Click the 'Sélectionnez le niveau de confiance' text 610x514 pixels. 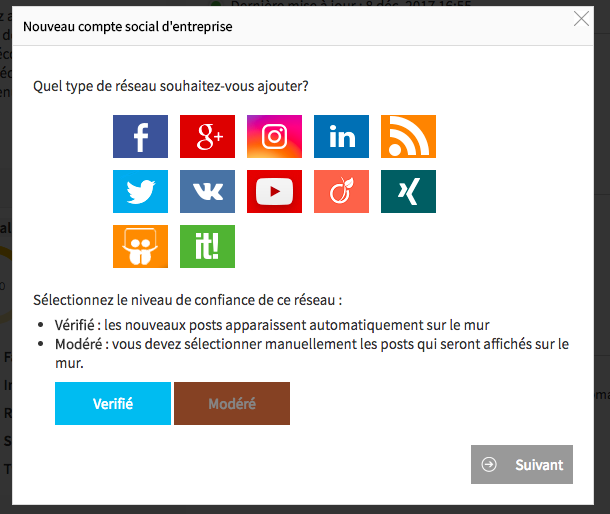tap(188, 300)
